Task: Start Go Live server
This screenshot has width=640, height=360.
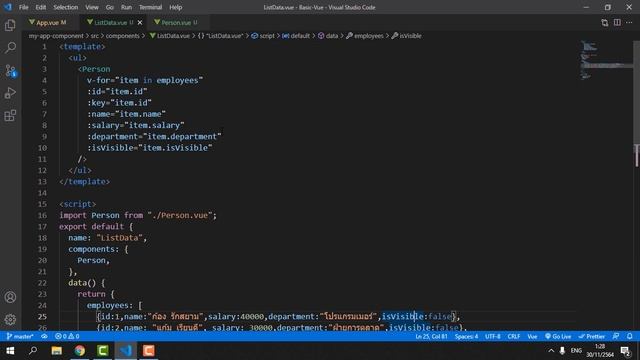Action: 558,336
